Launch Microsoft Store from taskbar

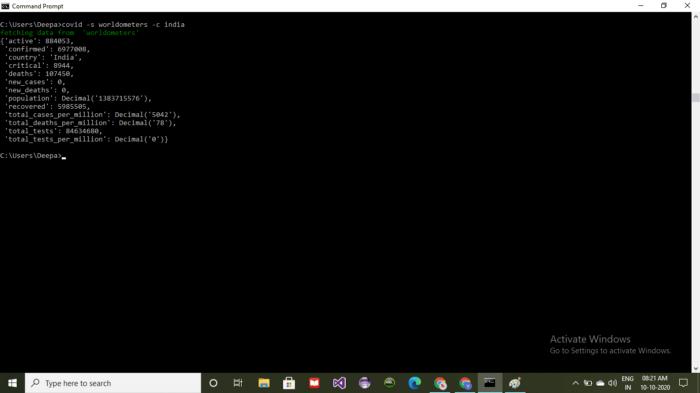pos(289,383)
